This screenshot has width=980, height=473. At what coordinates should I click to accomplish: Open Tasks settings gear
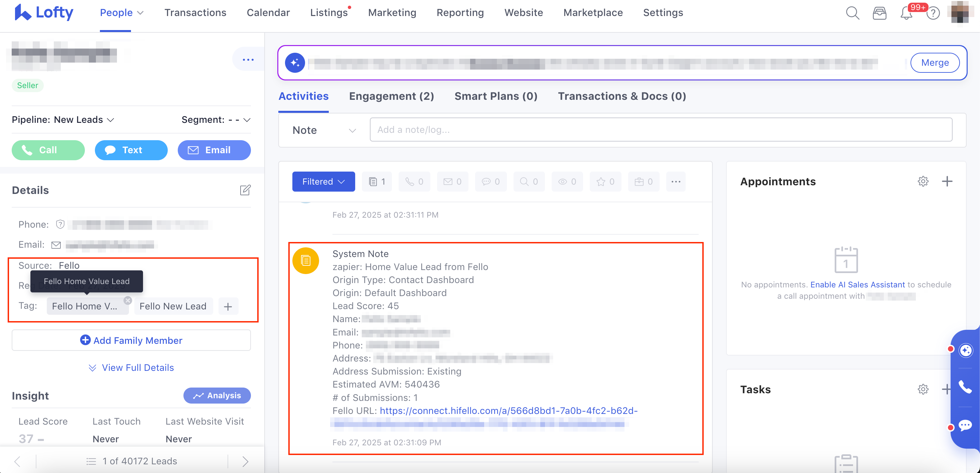pos(923,389)
